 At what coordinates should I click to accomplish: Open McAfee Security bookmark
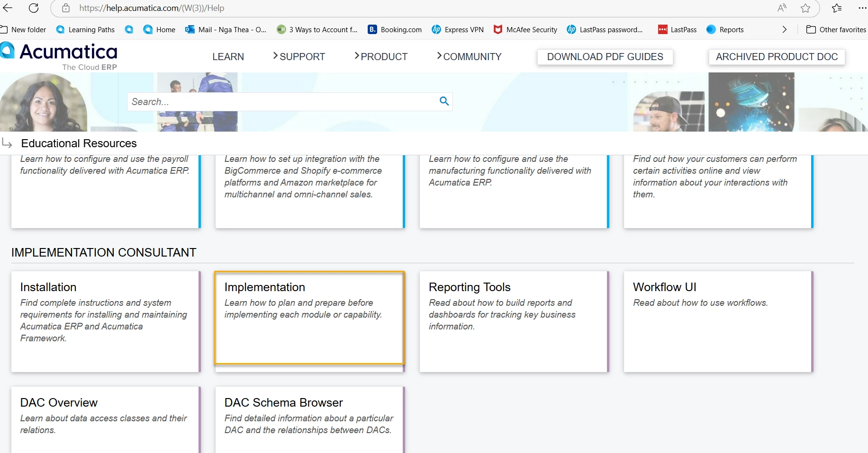tap(525, 29)
